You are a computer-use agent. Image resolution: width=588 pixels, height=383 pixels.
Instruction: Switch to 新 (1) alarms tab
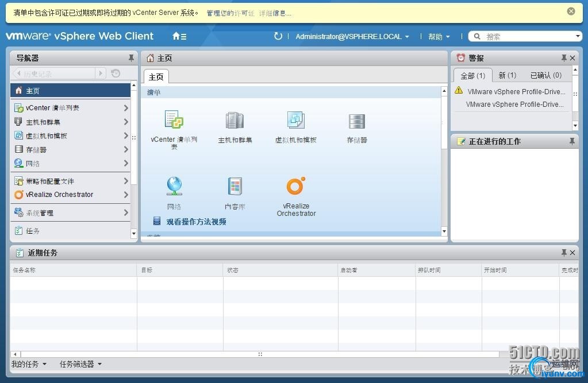(507, 75)
